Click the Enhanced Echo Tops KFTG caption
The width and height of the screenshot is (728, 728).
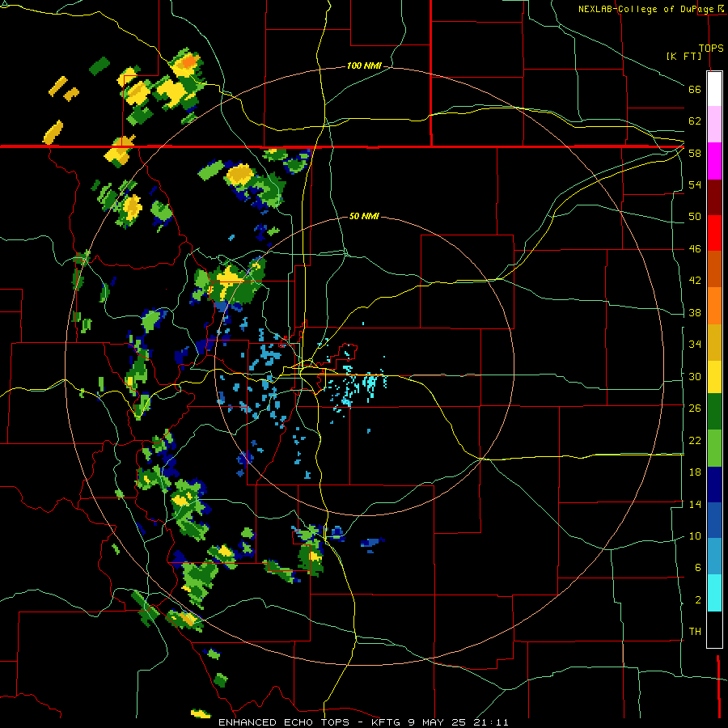[x=363, y=722]
